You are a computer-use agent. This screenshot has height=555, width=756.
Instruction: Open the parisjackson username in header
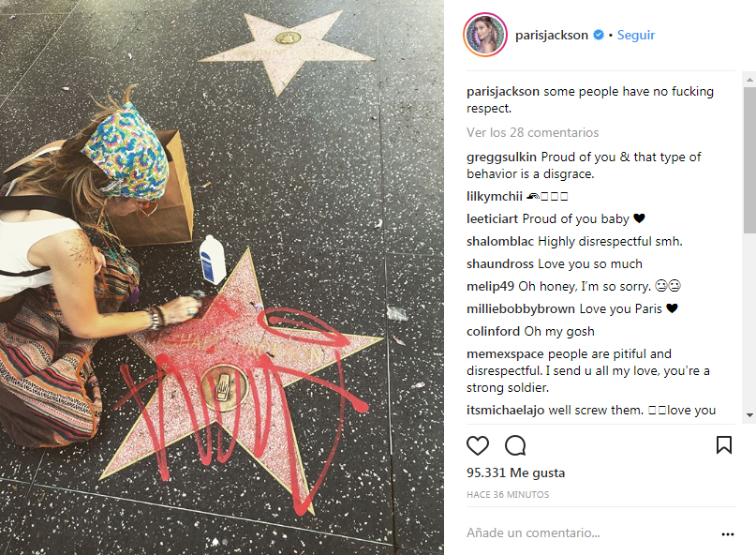[x=552, y=35]
